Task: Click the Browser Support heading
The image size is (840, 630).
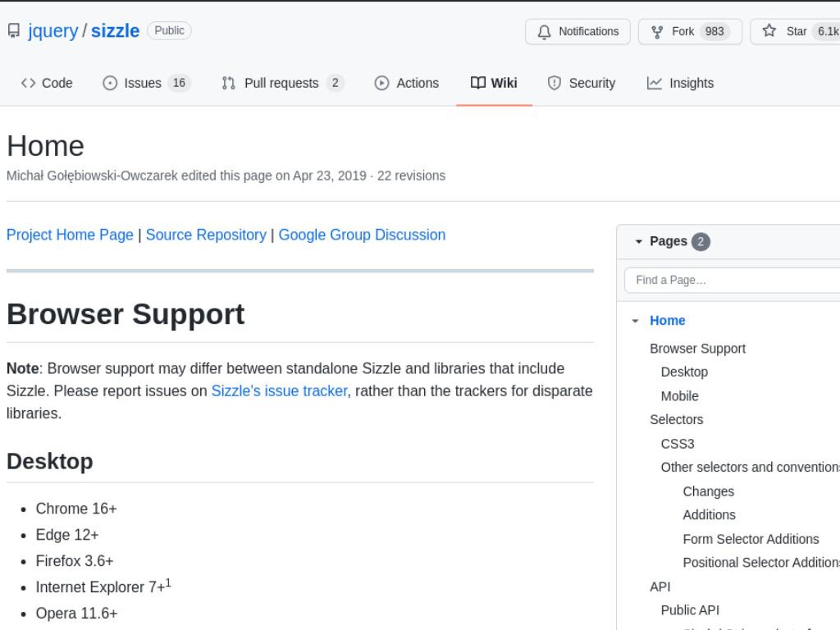Action: [126, 314]
